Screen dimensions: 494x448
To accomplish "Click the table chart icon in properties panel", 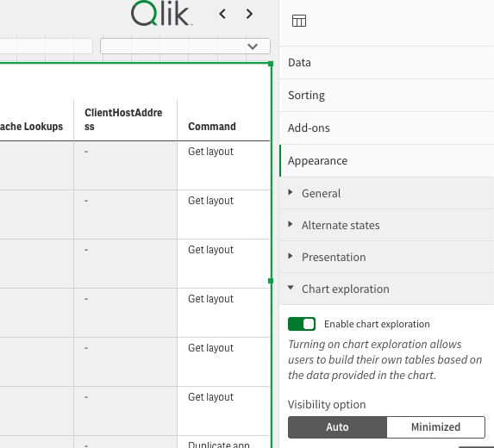I will coord(299,21).
